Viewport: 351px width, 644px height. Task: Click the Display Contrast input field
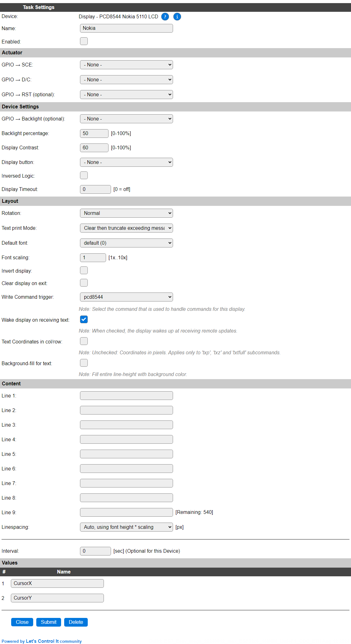click(94, 148)
